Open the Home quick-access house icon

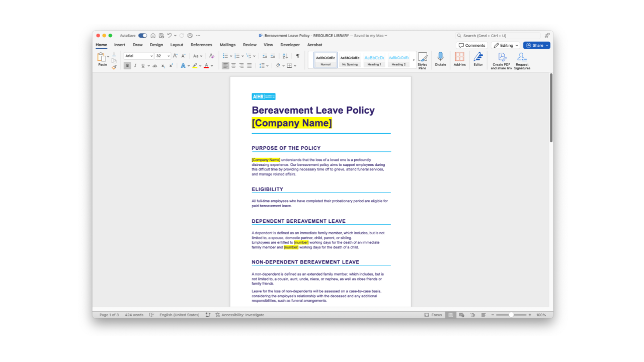153,36
